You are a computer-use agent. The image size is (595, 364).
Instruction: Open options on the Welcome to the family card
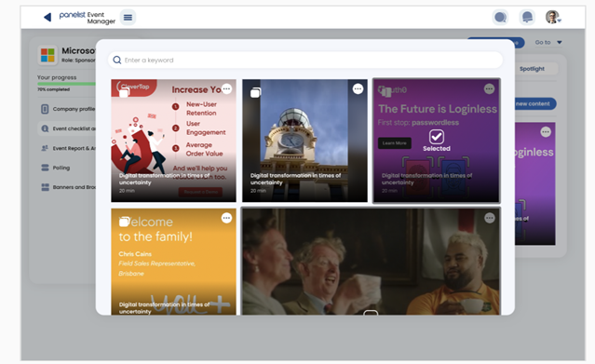(226, 218)
